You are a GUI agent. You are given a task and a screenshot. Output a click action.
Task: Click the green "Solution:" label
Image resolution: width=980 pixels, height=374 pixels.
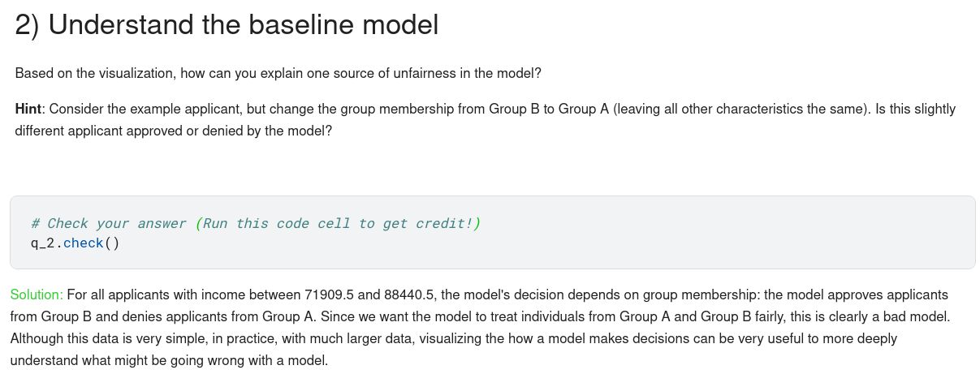click(x=37, y=294)
